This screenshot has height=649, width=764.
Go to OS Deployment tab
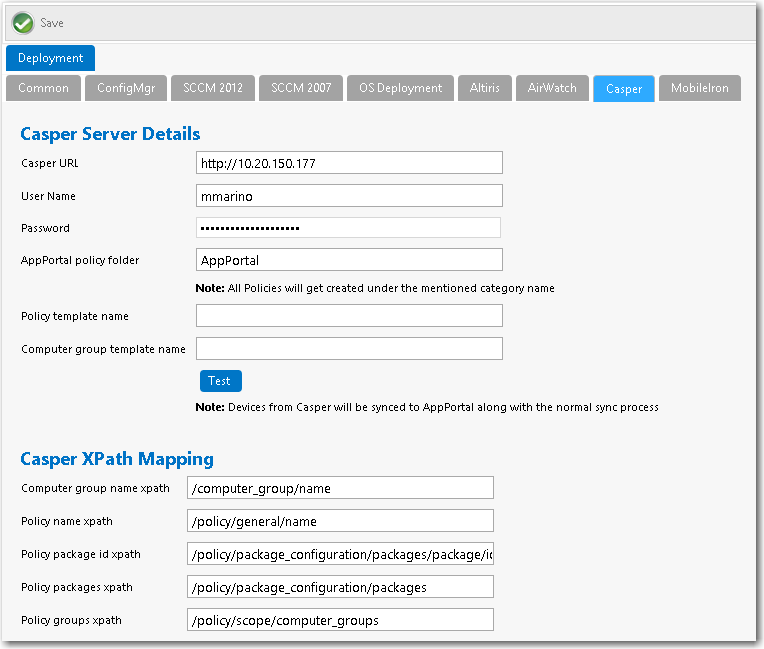[400, 88]
